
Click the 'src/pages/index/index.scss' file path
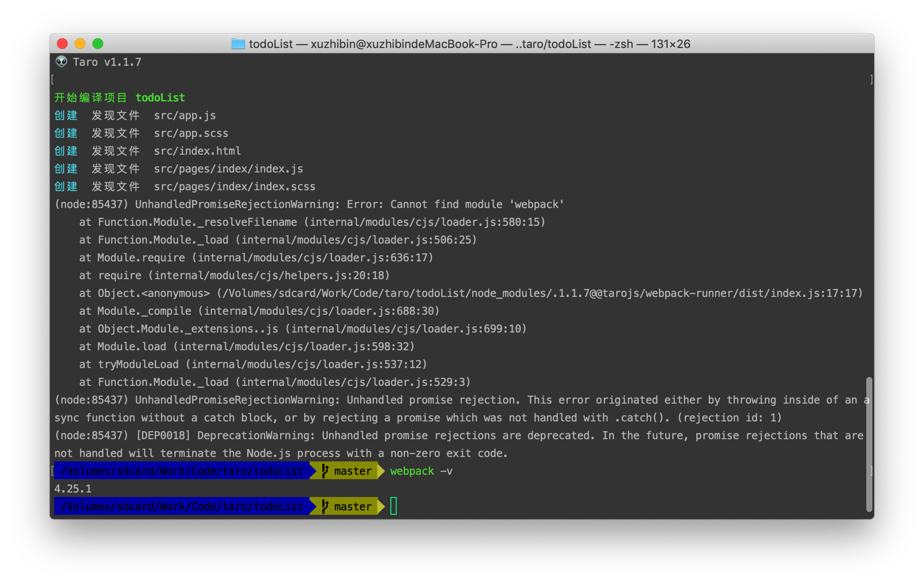(x=235, y=187)
